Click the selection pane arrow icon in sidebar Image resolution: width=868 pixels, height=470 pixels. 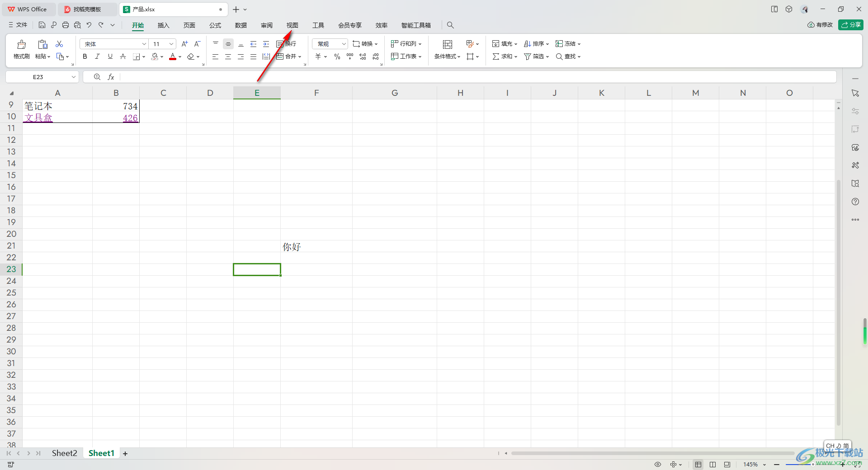[855, 93]
